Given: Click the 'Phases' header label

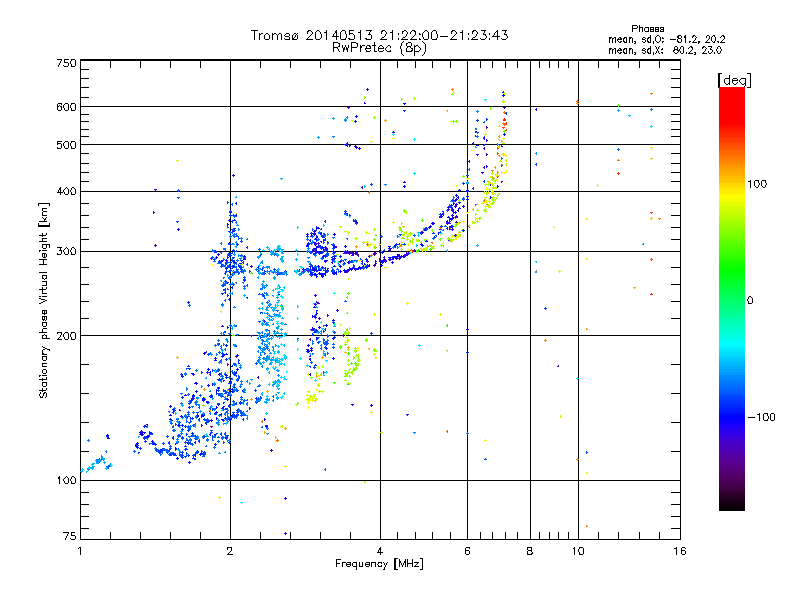Looking at the screenshot, I should pos(647,29).
